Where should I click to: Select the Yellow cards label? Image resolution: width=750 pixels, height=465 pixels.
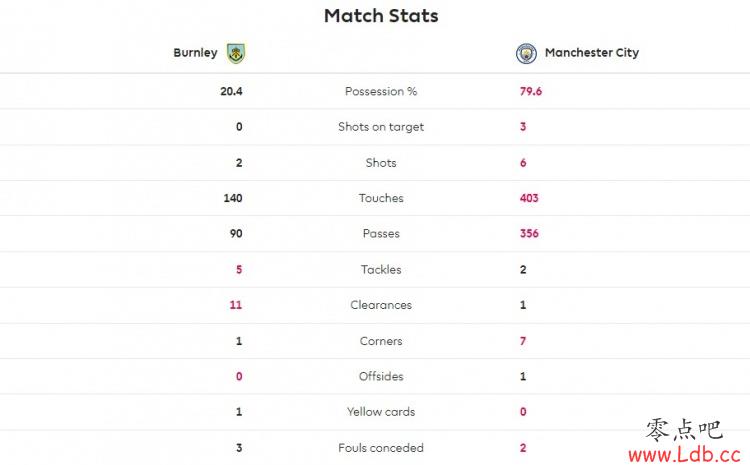point(381,412)
